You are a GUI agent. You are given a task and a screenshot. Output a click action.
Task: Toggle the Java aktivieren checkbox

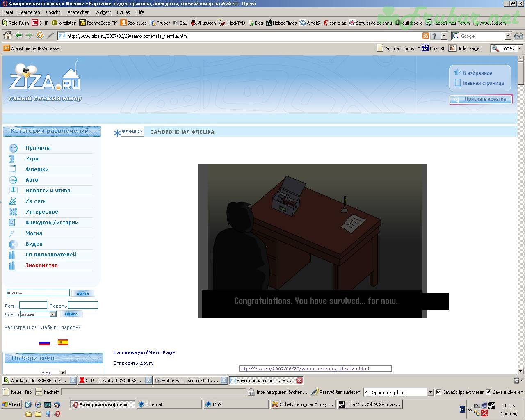(x=488, y=392)
